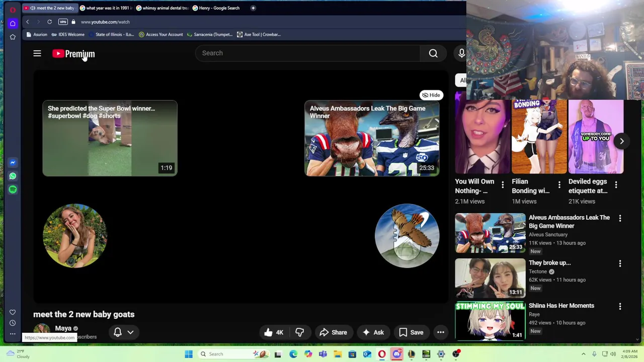Play the 'You Will Own Nothing' short

tap(482, 137)
